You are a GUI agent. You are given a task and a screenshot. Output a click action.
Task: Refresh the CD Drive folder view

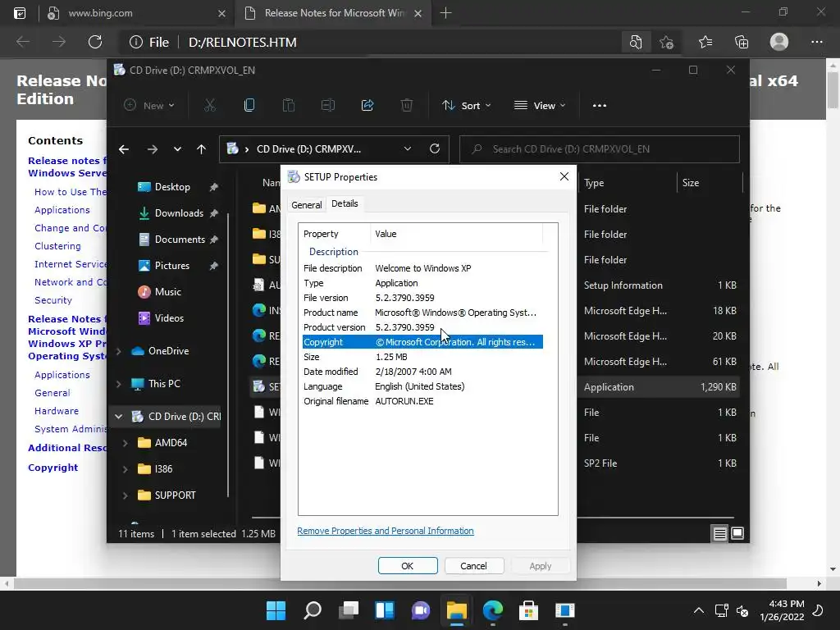pos(435,148)
